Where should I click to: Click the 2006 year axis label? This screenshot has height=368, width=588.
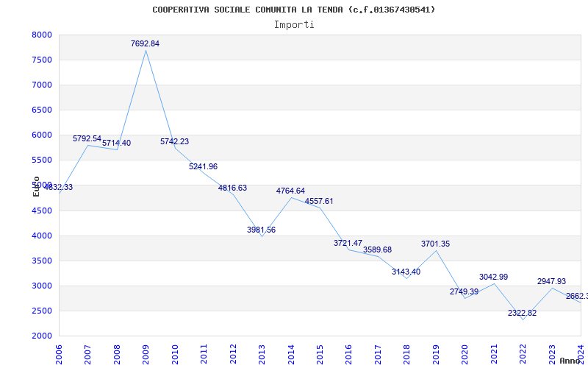coord(59,355)
